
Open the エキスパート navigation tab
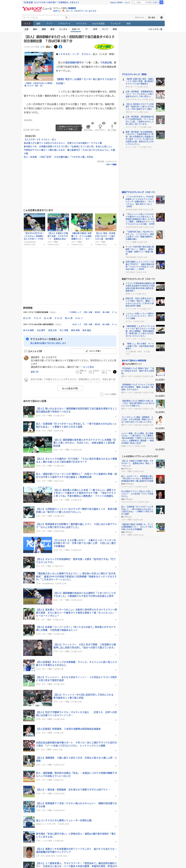click(64, 24)
